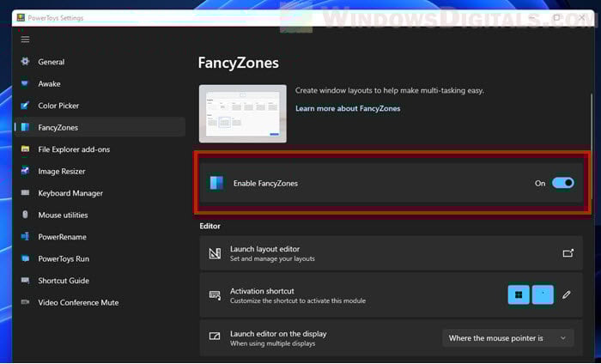
Task: Click the FancyZones preview thumbnail image
Action: [243, 114]
